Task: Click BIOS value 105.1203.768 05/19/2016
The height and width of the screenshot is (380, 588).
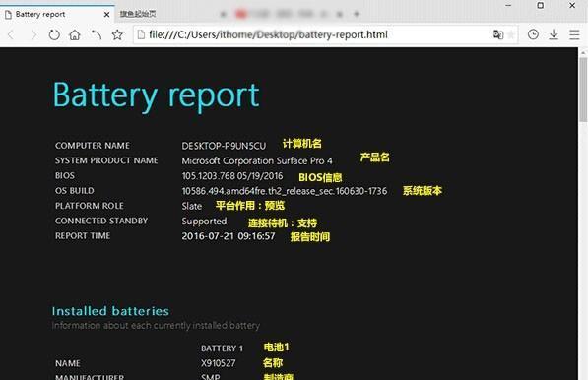Action: pyautogui.click(x=232, y=176)
